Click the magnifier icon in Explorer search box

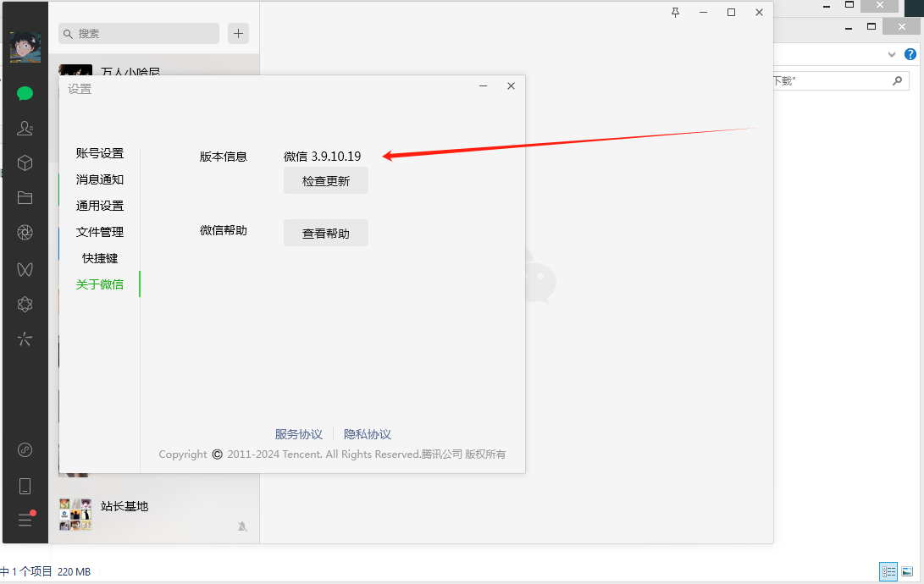[897, 80]
